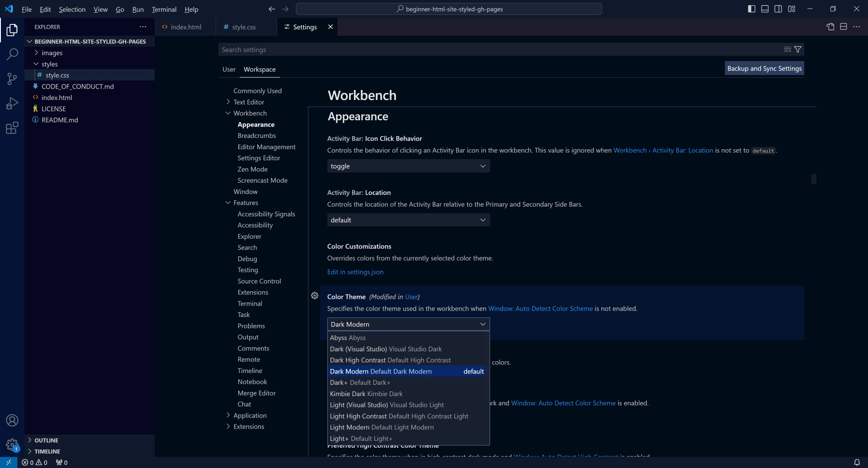This screenshot has height=468, width=868.
Task: Click the Search settings input field
Action: [x=500, y=49]
